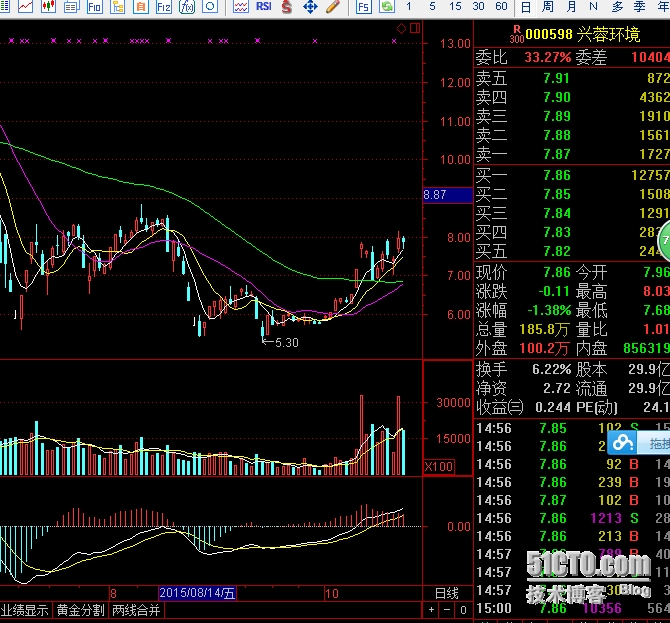Viewport: 670px width, 623px height.
Task: Click the 收益(三) 0.244 value
Action: coord(553,408)
